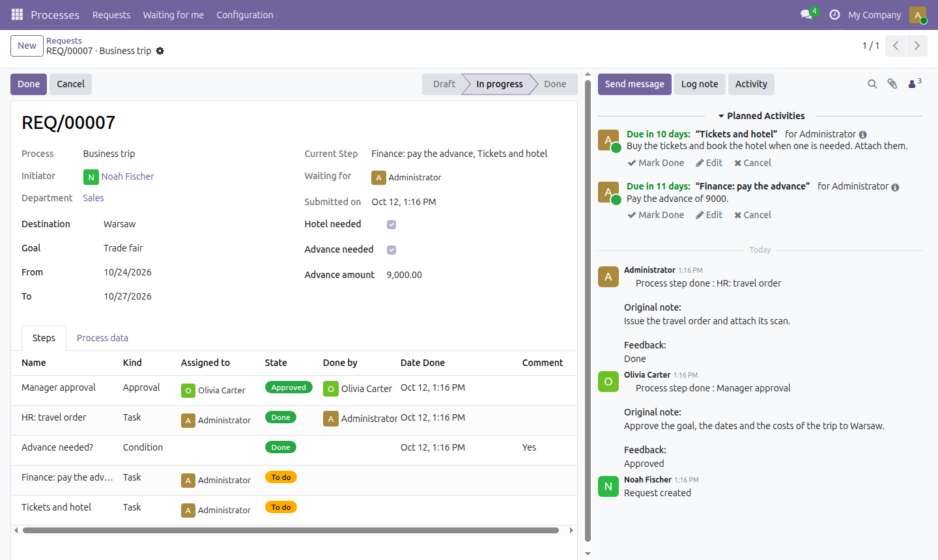Open the Requests breadcrumb link
This screenshot has height=560, width=938.
[x=64, y=40]
